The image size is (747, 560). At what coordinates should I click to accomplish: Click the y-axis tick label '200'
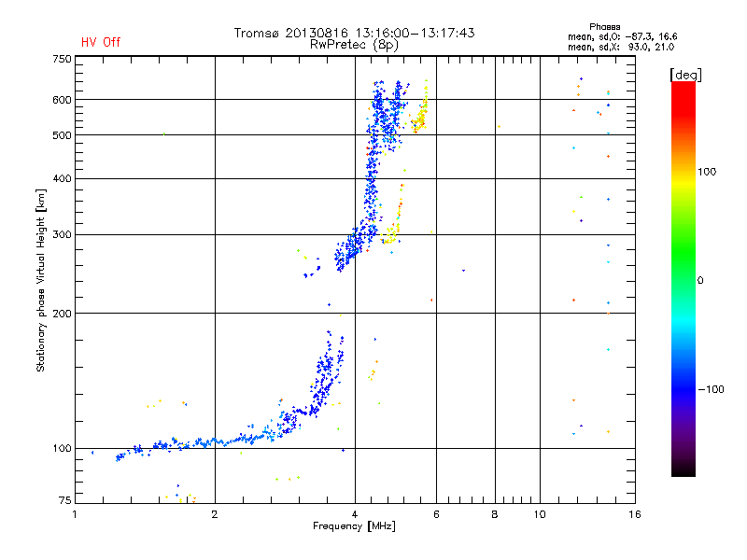pyautogui.click(x=62, y=314)
